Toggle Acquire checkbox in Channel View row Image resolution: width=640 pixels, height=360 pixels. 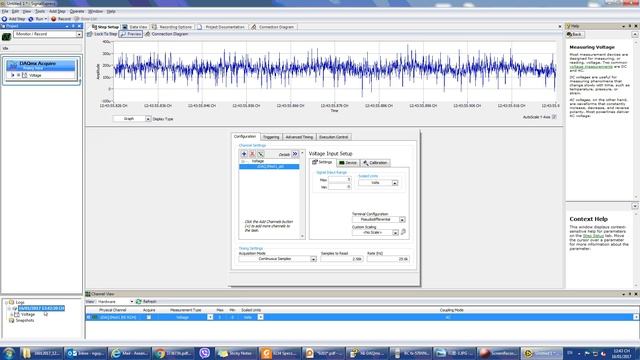coord(149,317)
